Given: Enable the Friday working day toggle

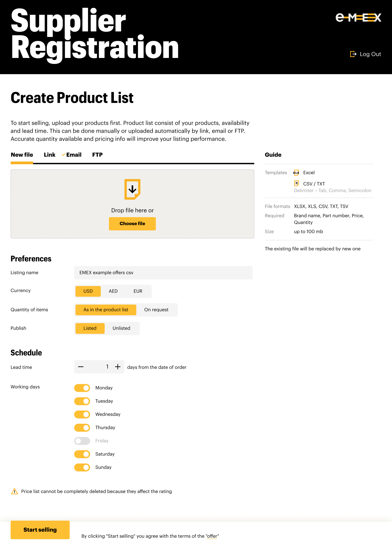Looking at the screenshot, I should point(82,441).
